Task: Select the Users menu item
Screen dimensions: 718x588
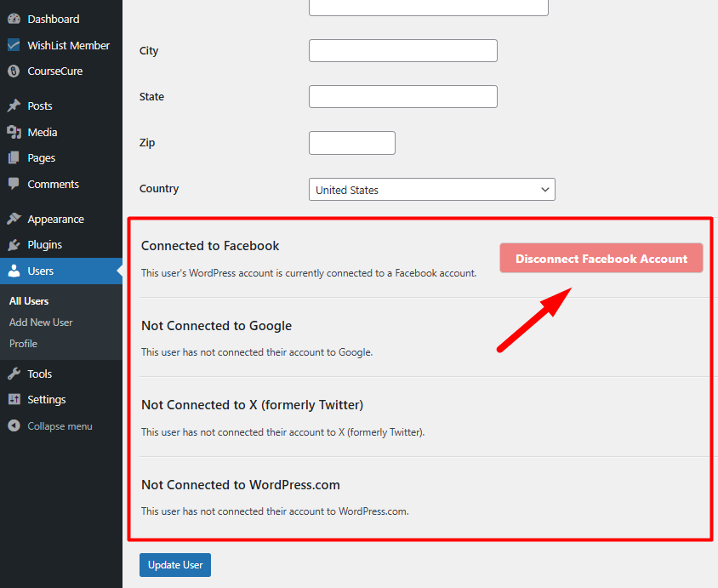Action: click(x=61, y=271)
